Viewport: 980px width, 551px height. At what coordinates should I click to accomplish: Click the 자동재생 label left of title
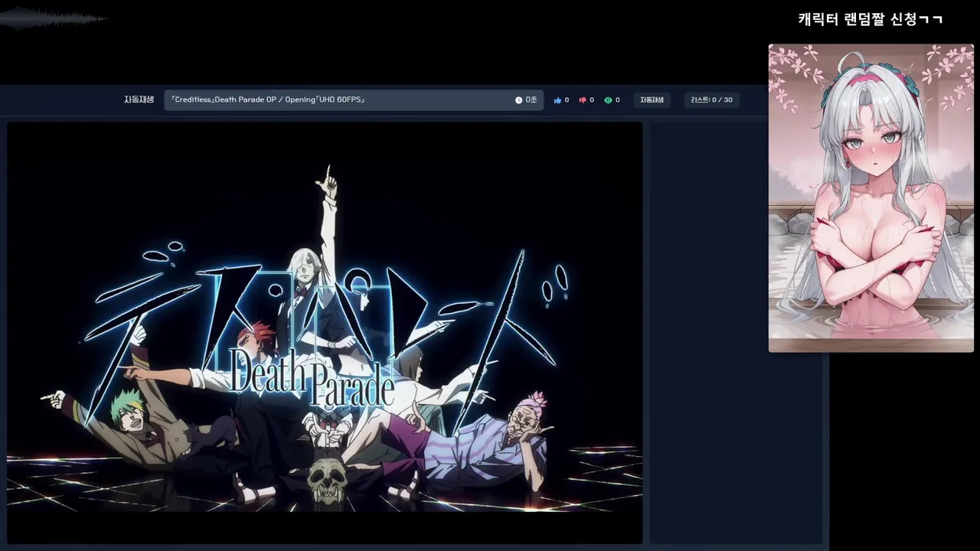coord(139,100)
